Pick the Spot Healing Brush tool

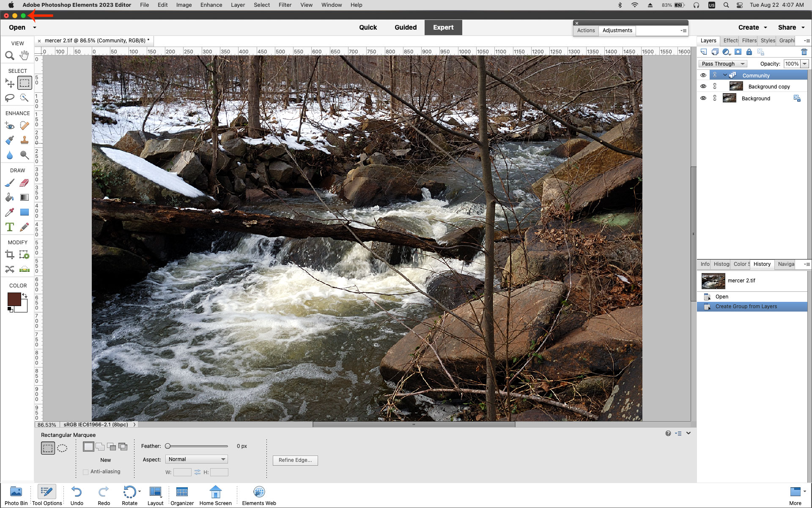point(24,125)
